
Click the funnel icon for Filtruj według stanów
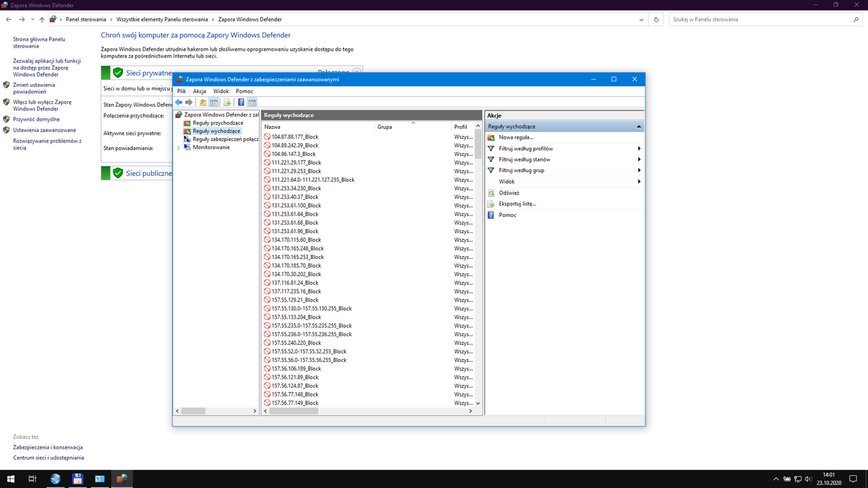[x=492, y=159]
